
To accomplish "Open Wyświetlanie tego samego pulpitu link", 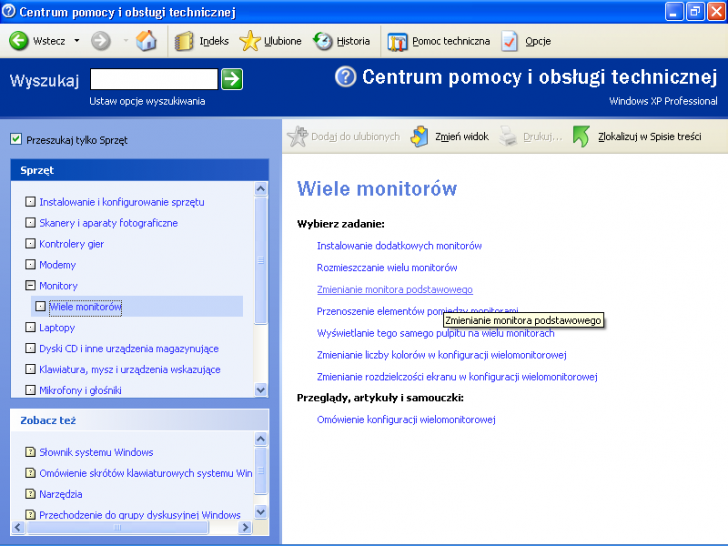I will coord(436,333).
